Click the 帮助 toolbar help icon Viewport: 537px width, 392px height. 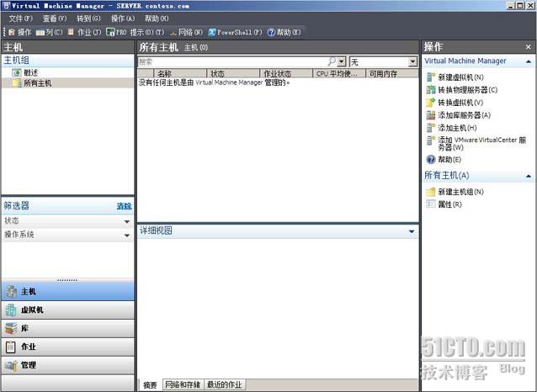tap(271, 32)
